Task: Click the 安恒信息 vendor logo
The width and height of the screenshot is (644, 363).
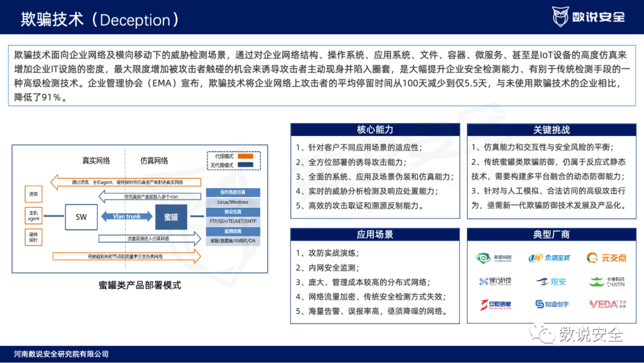Action: [496, 304]
